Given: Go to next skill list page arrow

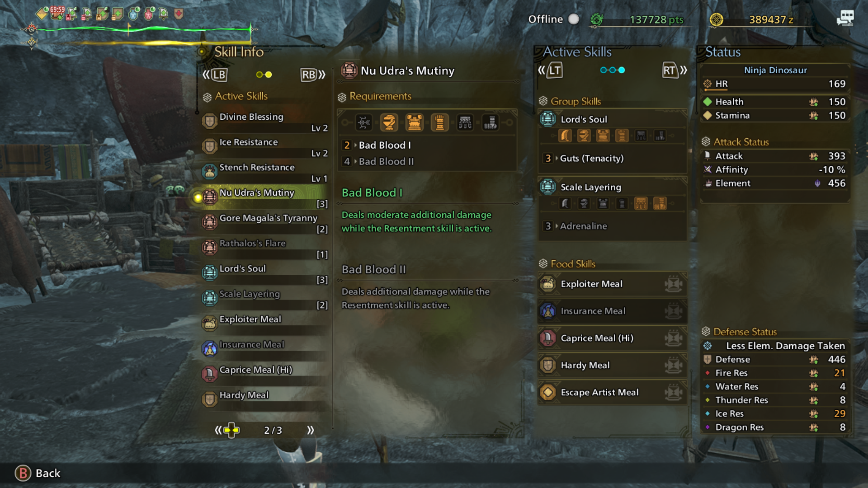Looking at the screenshot, I should click(x=310, y=430).
